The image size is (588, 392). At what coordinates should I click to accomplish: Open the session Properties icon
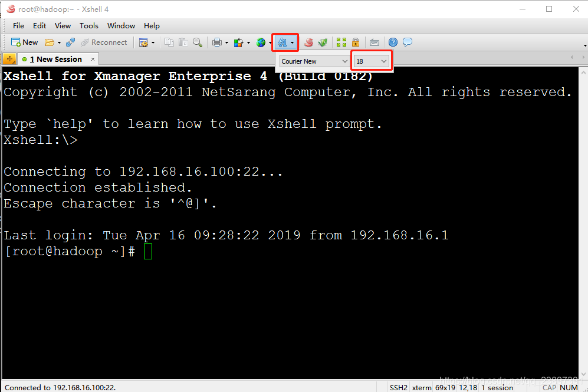click(143, 42)
